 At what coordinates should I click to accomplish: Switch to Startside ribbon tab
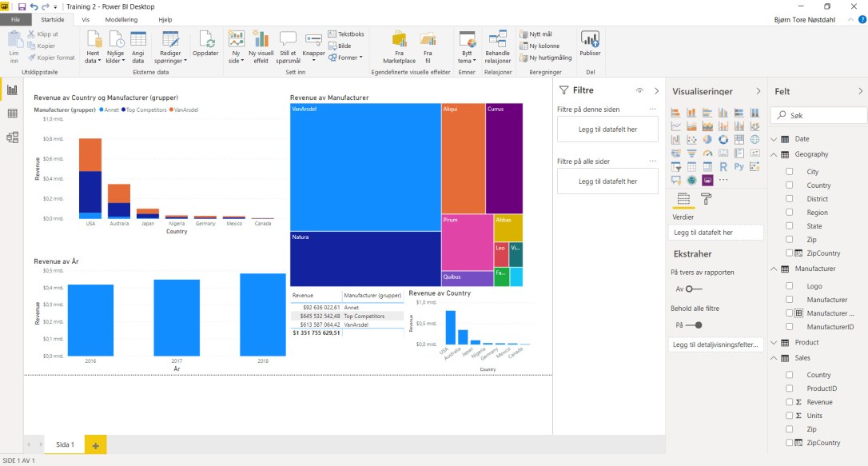pos(53,19)
